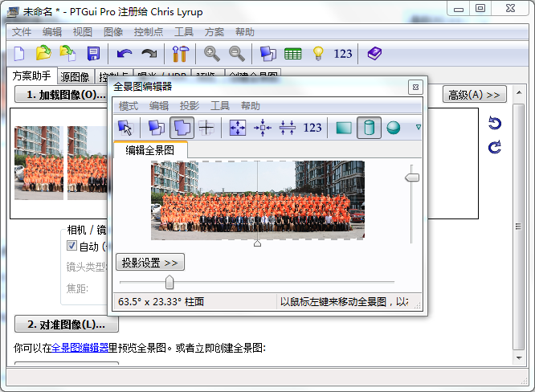This screenshot has width=535, height=392.
Task: Click the undo arrow in main toolbar
Action: (x=124, y=54)
